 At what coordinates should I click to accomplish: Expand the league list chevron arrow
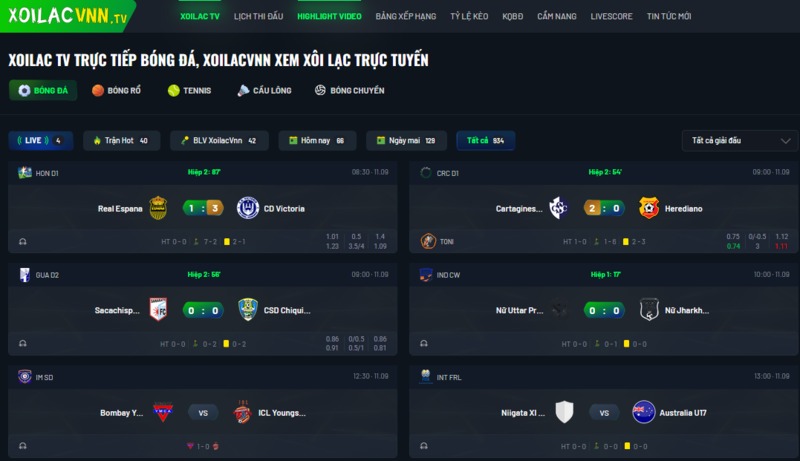pyautogui.click(x=785, y=141)
